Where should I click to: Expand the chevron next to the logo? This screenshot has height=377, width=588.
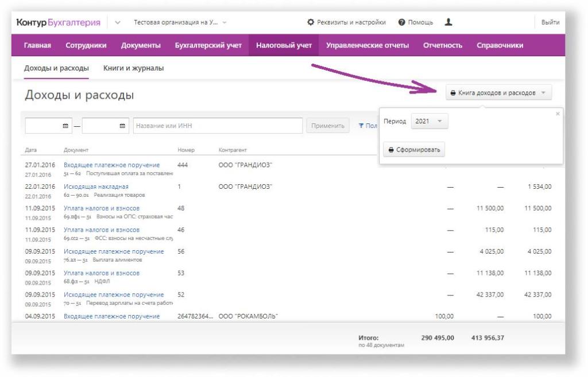coord(118,22)
